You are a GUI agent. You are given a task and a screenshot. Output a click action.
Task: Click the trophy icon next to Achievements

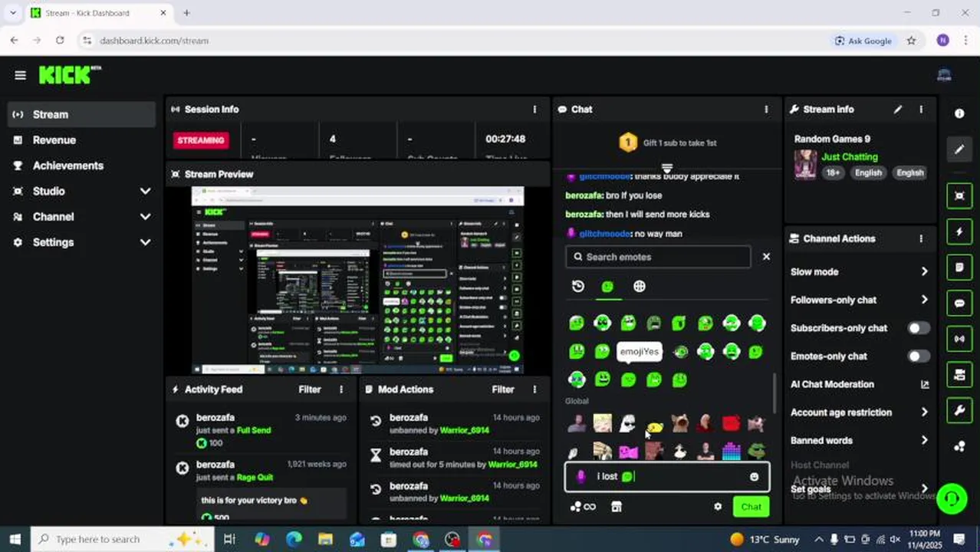[x=18, y=166]
